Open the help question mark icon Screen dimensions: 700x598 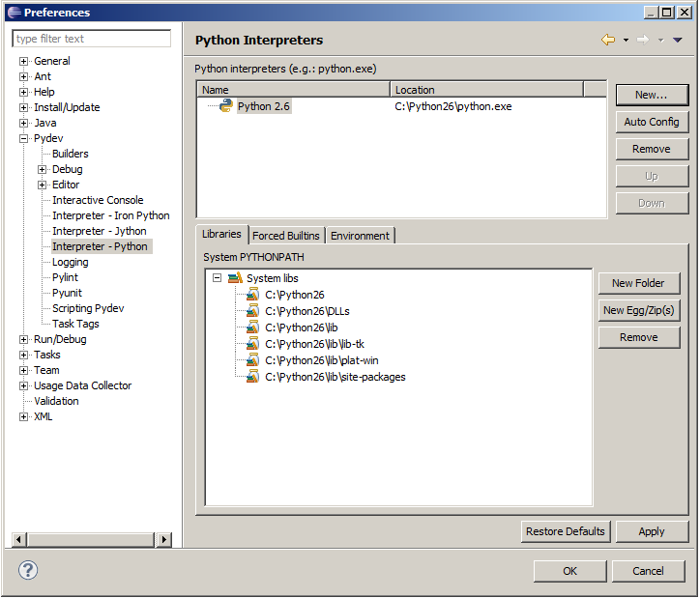28,570
